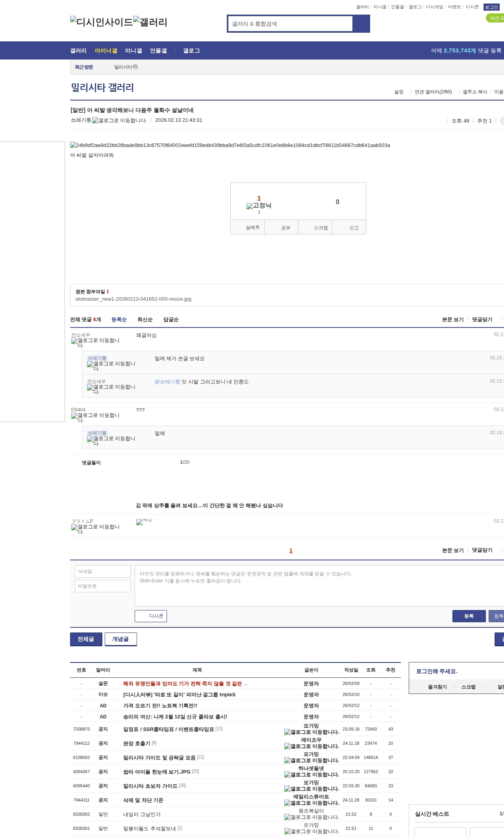The width and height of the screenshot is (504, 837).
Task: Sort comments by 최신순
Action: tap(145, 320)
